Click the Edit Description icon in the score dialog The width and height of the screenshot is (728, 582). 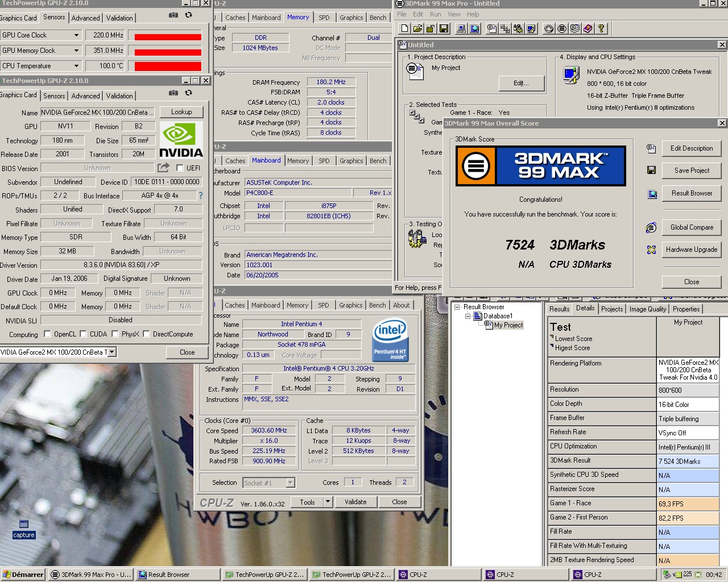pyautogui.click(x=651, y=148)
